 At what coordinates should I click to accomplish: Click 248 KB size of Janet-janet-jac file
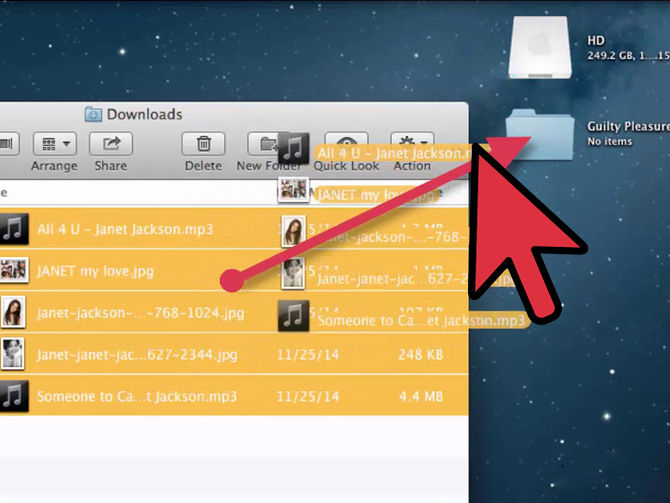420,354
